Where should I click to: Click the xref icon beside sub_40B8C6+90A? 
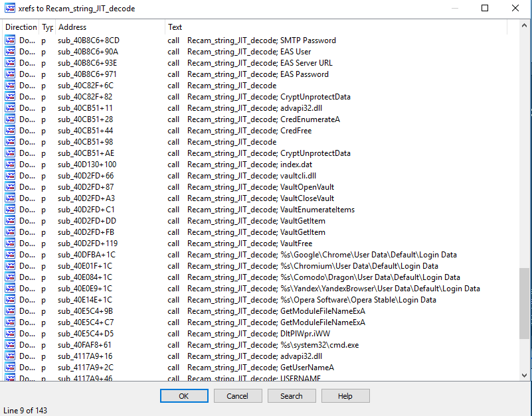tap(10, 51)
